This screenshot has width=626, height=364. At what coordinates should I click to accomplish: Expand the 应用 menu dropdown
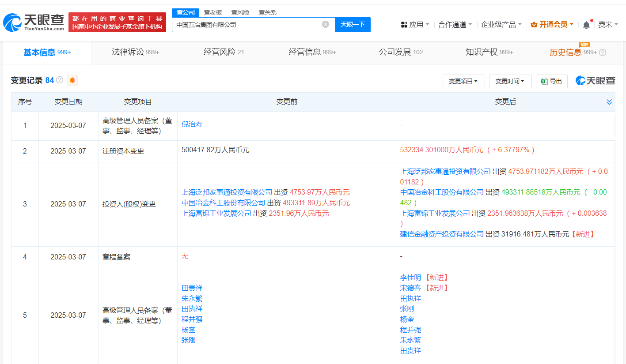tap(415, 25)
